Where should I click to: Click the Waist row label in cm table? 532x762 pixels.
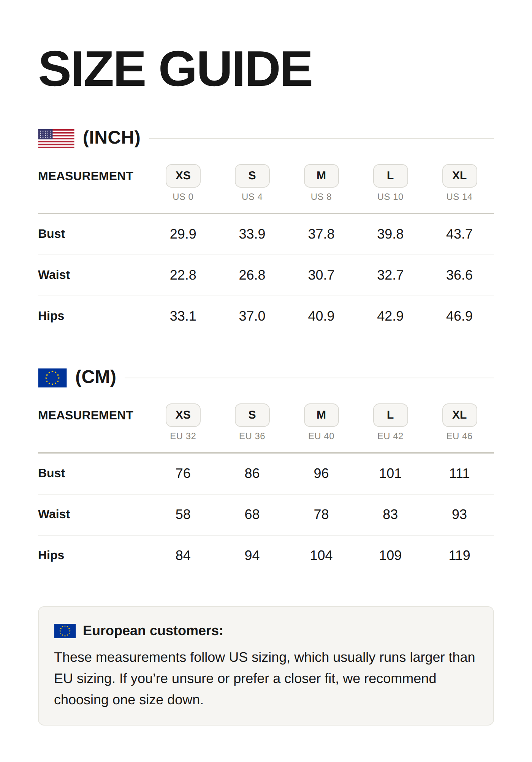pyautogui.click(x=54, y=514)
